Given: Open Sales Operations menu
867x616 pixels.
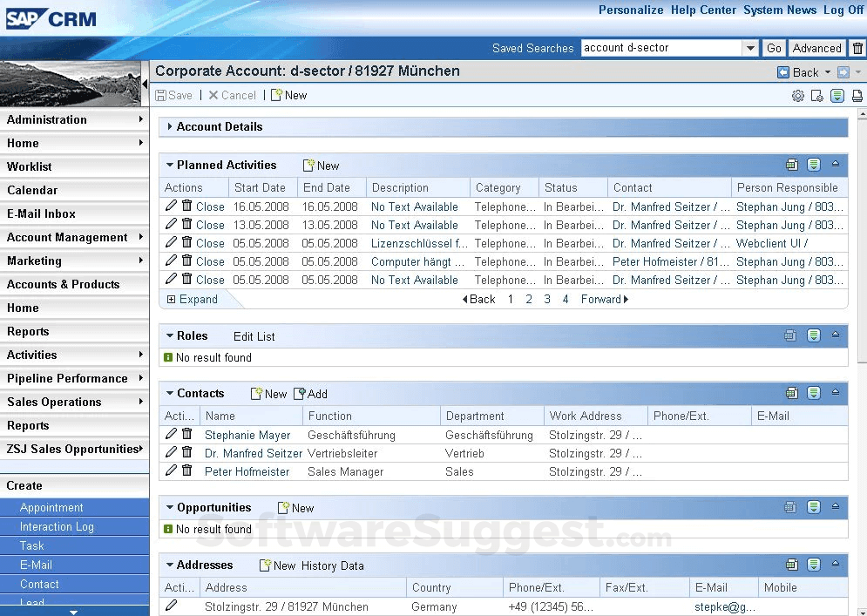Looking at the screenshot, I should pyautogui.click(x=74, y=402).
